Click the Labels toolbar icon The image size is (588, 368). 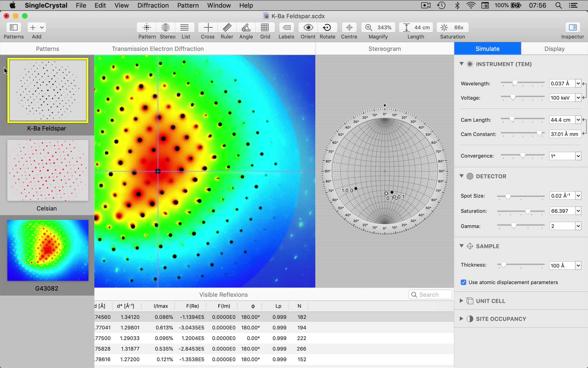point(286,28)
